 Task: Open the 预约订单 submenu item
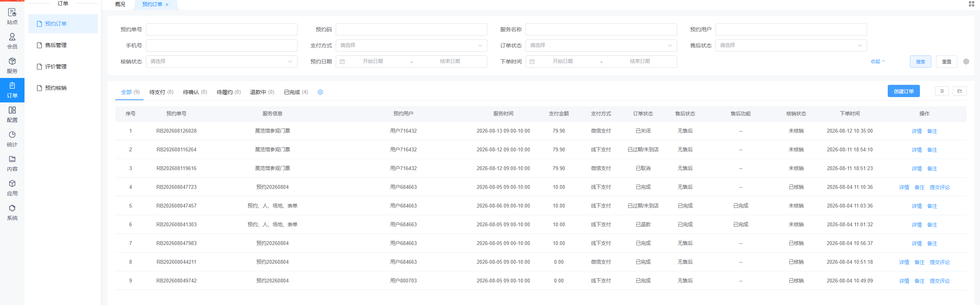(x=63, y=24)
